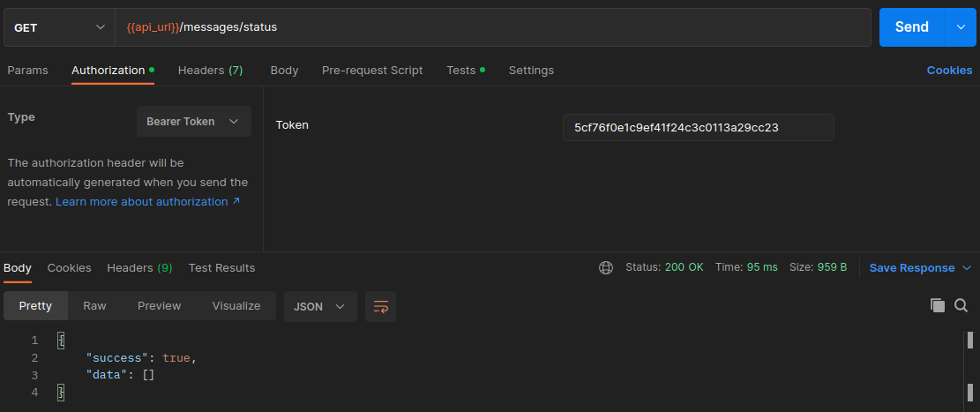This screenshot has width=980, height=412.
Task: Toggle the line wrap icon
Action: tap(380, 306)
